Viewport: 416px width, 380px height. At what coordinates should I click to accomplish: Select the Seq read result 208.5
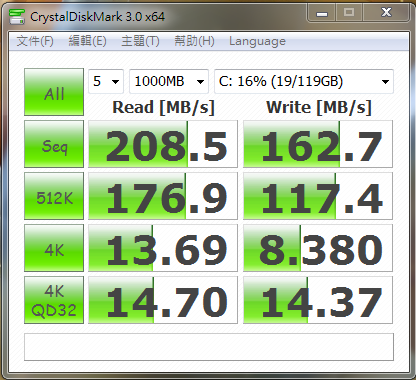163,144
